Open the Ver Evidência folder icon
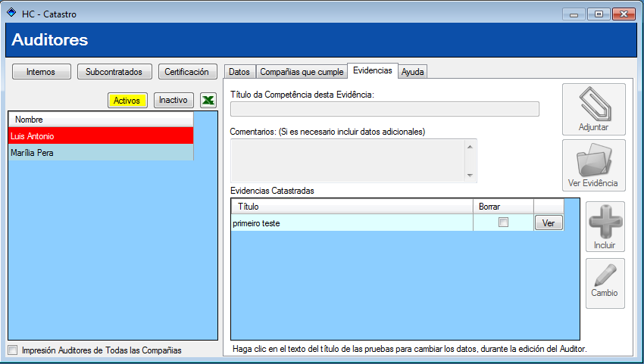644x364 pixels. coord(594,160)
